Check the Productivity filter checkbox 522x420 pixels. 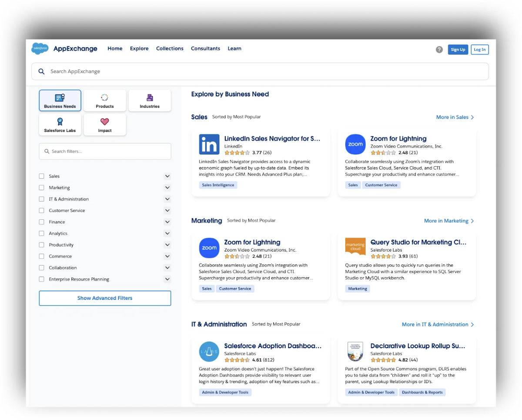(42, 245)
